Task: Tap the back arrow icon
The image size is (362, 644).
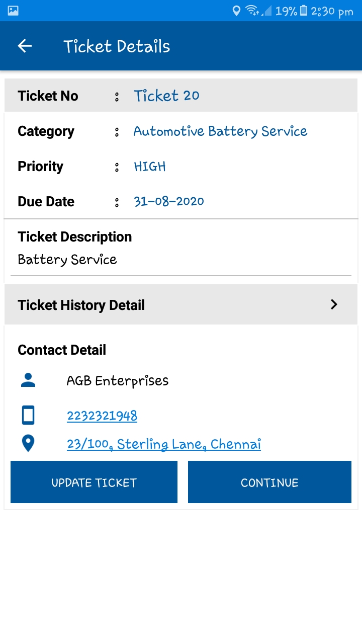Action: point(25,46)
